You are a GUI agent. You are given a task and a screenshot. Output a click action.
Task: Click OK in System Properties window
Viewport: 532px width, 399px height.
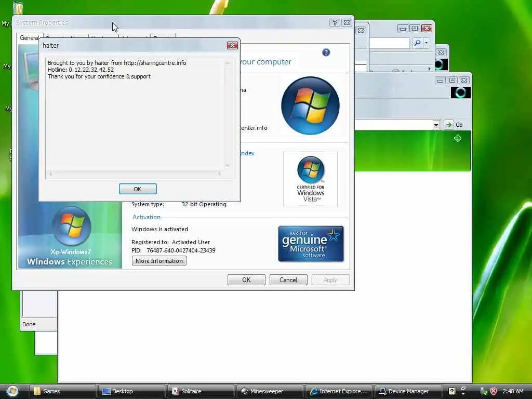coord(246,280)
